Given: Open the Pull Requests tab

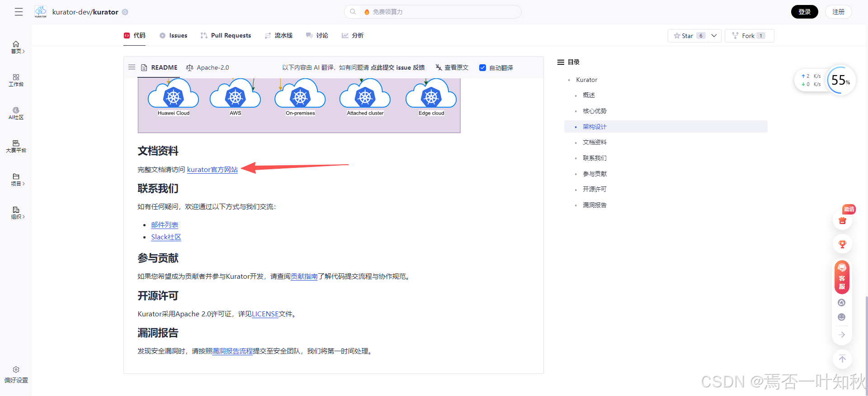Looking at the screenshot, I should tap(226, 35).
